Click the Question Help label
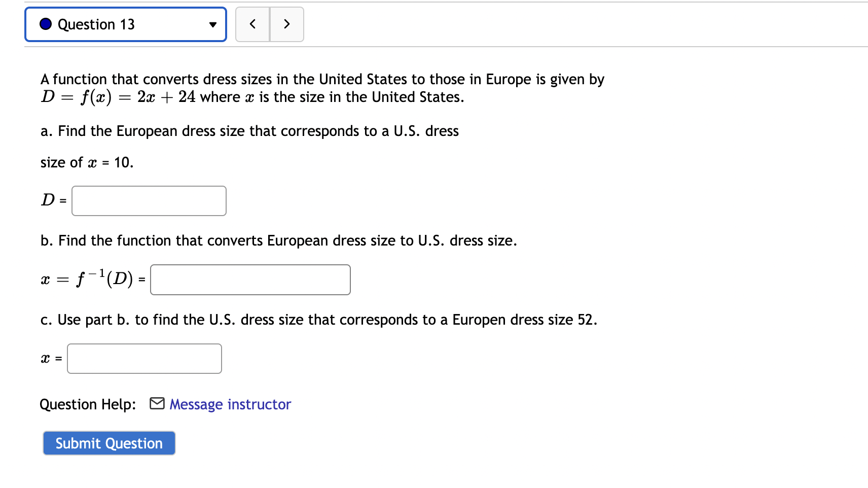868x488 pixels. (x=87, y=404)
